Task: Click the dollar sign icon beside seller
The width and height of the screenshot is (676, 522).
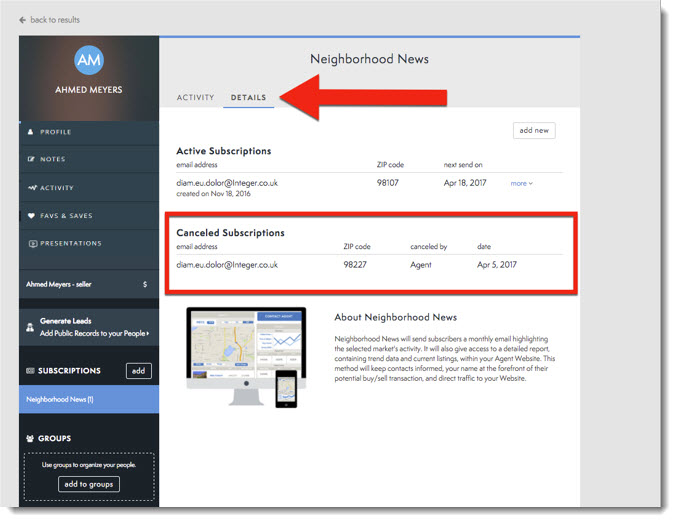Action: coord(145,284)
